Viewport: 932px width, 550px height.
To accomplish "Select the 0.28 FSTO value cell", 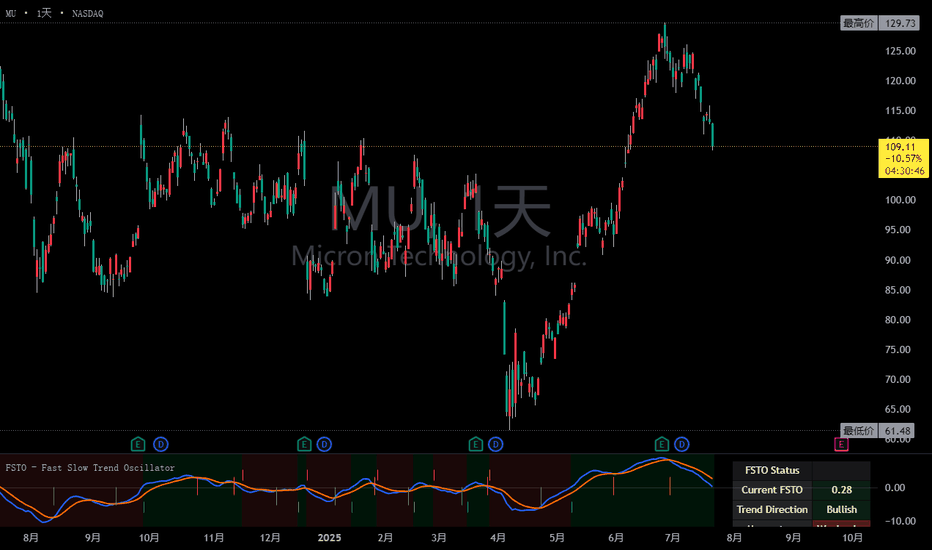I will (842, 490).
